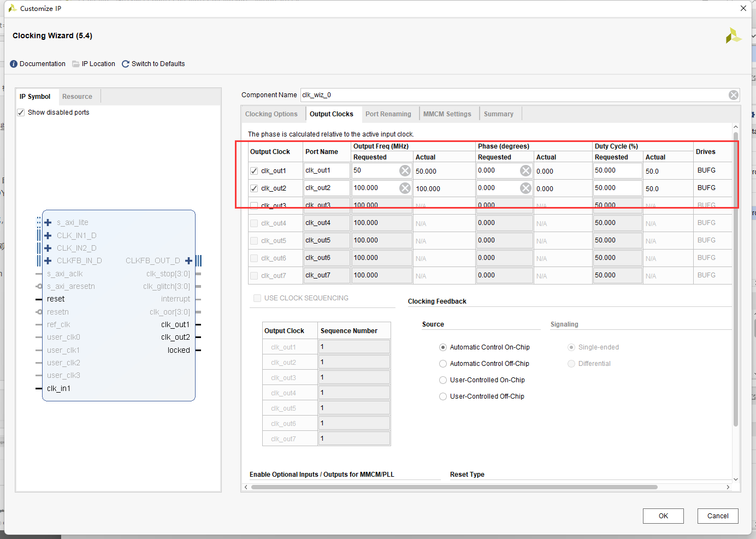Clear clk_out1 requested frequency with X icon
Image resolution: width=756 pixels, height=539 pixels.
[x=405, y=170]
